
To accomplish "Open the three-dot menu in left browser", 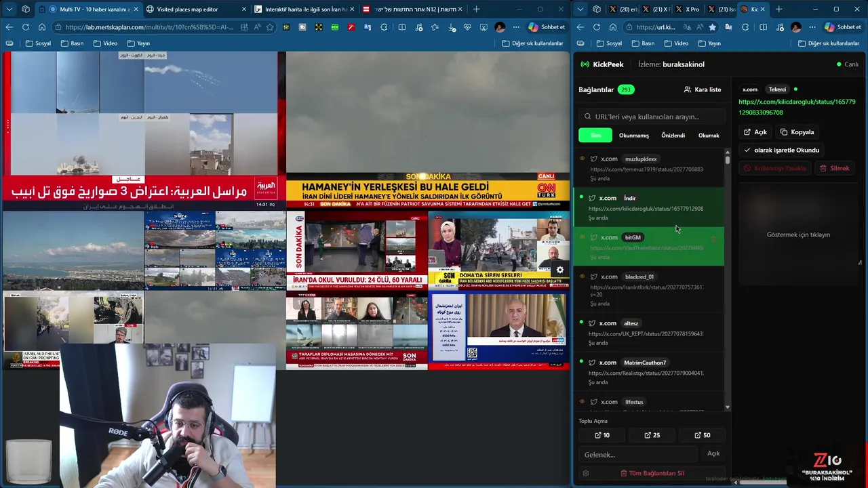I will point(516,27).
